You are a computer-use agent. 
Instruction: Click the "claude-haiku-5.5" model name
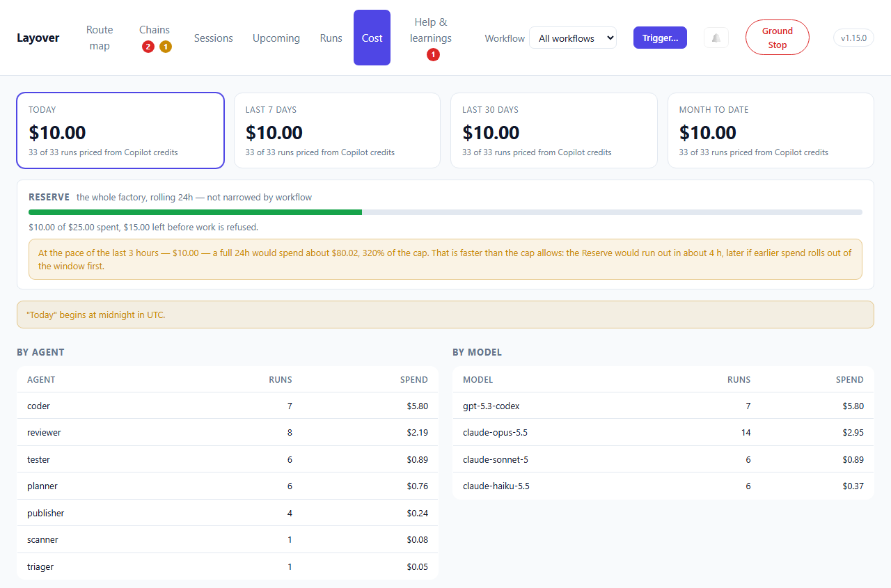pyautogui.click(x=496, y=486)
